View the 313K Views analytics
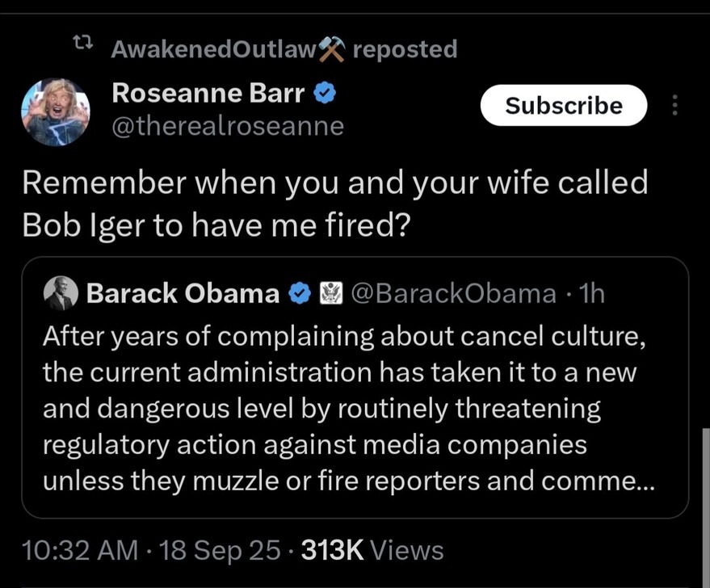 point(372,550)
